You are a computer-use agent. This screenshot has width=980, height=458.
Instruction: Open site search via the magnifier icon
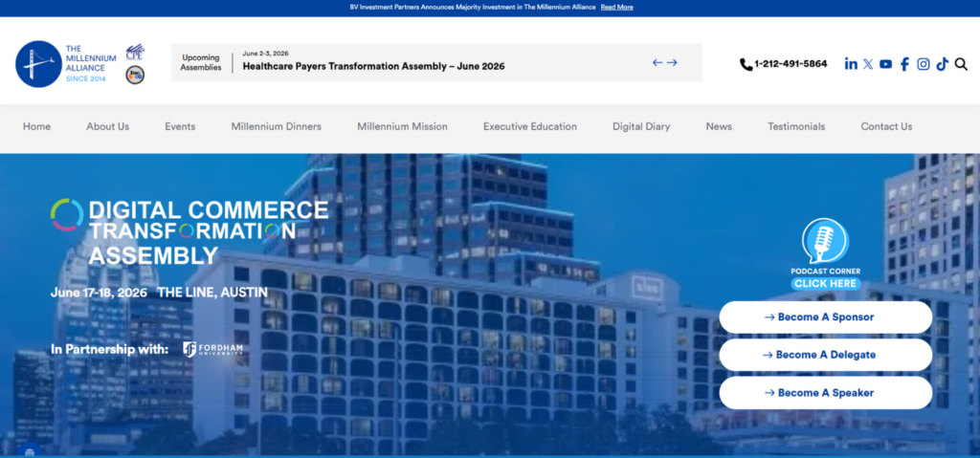pos(961,64)
